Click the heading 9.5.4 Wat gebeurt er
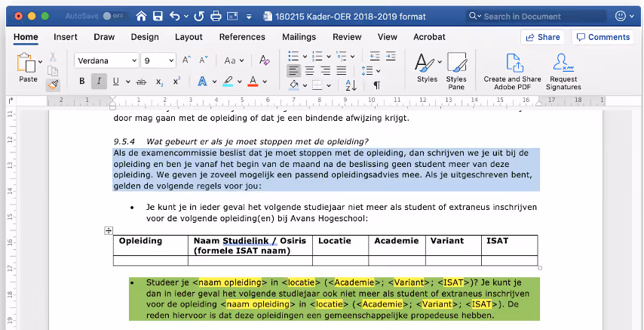The image size is (644, 330). pyautogui.click(x=241, y=142)
